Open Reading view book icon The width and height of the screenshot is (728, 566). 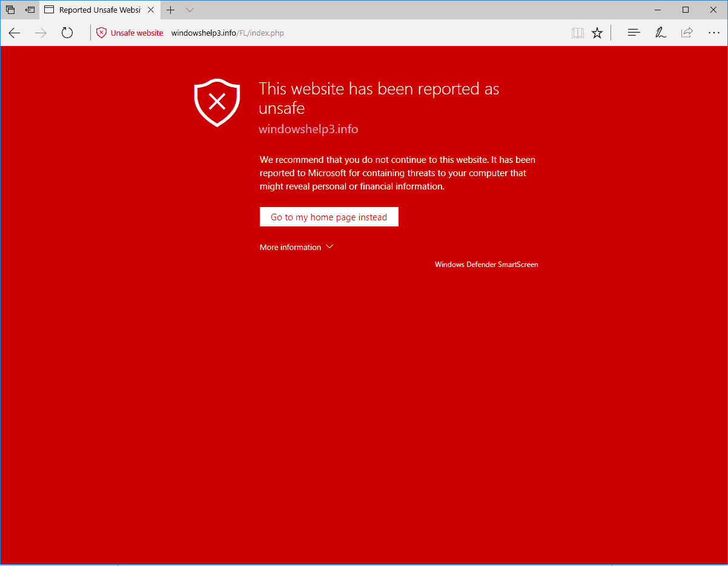click(x=578, y=33)
